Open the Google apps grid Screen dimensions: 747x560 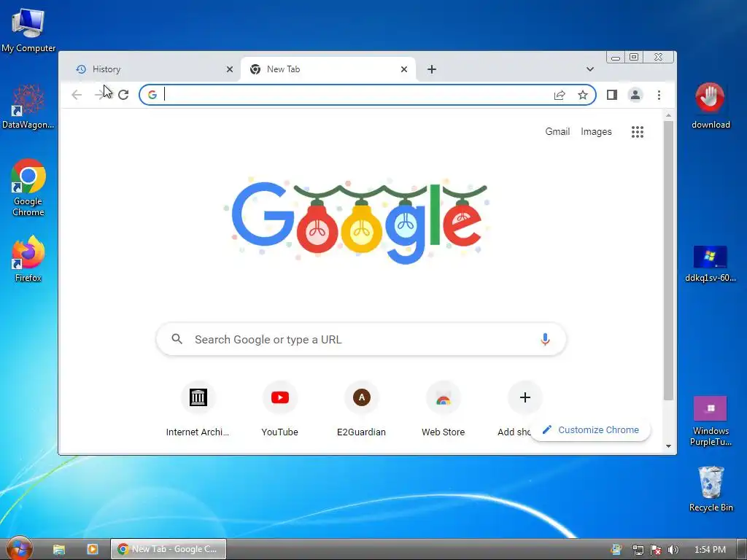pos(638,132)
